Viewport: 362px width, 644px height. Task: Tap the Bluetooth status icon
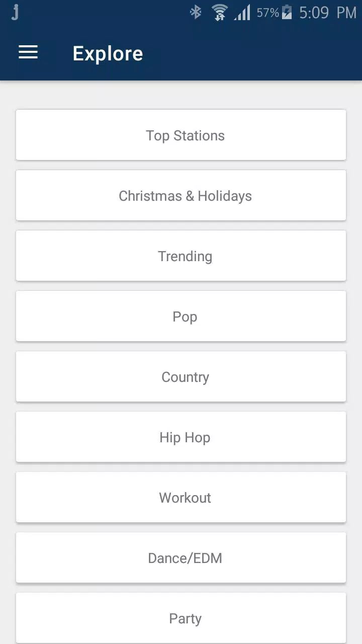(196, 13)
